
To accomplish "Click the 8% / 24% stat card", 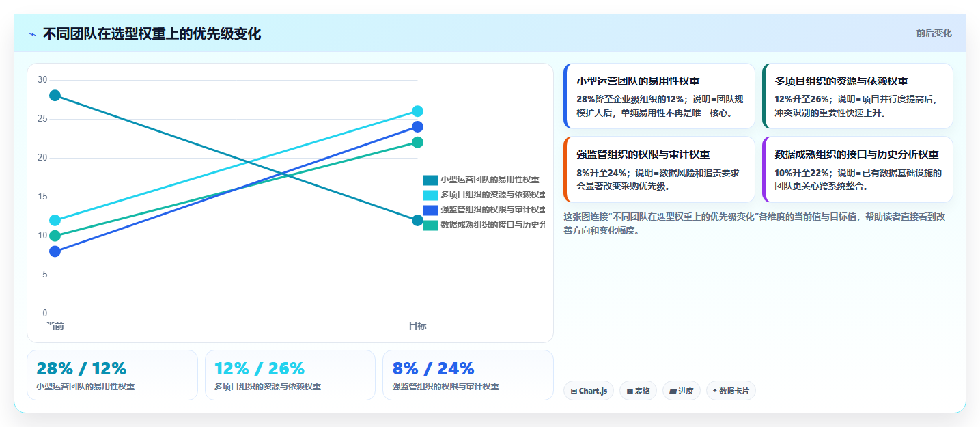I will coord(468,375).
